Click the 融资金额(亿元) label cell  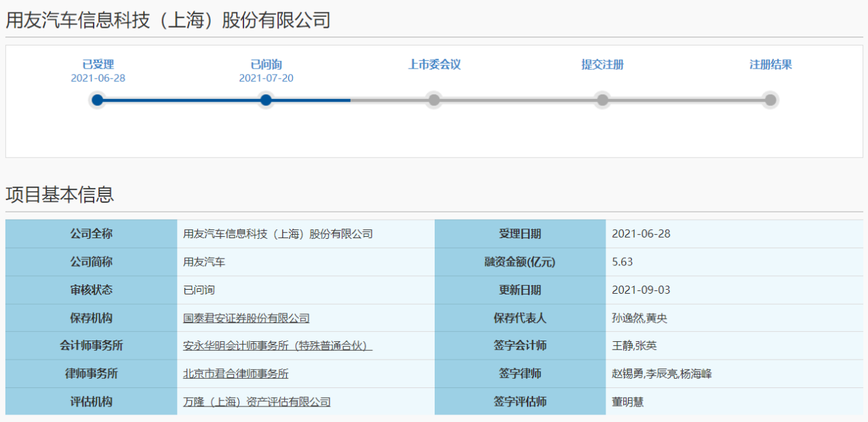pyautogui.click(x=520, y=262)
